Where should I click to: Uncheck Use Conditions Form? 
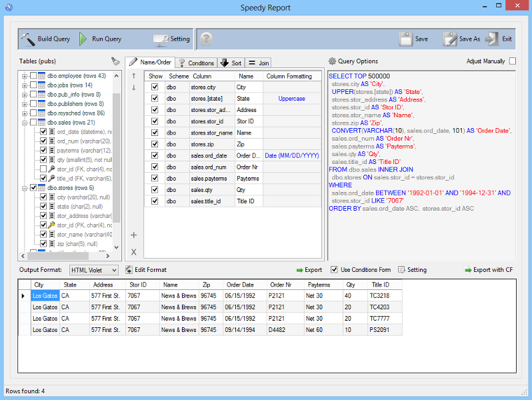click(x=334, y=270)
